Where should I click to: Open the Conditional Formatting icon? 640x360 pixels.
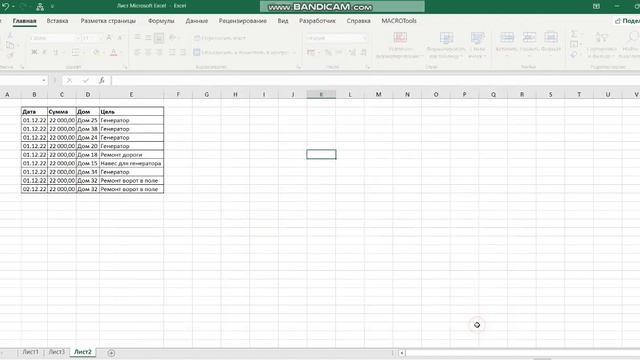point(400,38)
